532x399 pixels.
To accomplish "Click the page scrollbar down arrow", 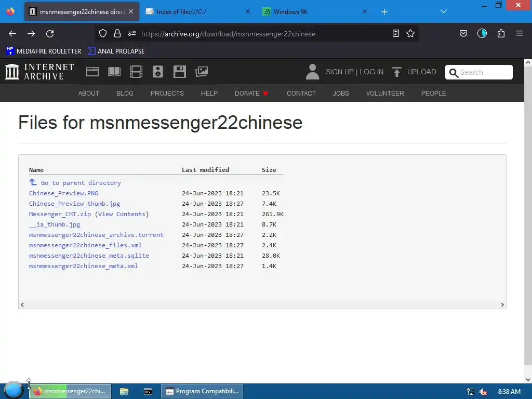I will point(528,380).
